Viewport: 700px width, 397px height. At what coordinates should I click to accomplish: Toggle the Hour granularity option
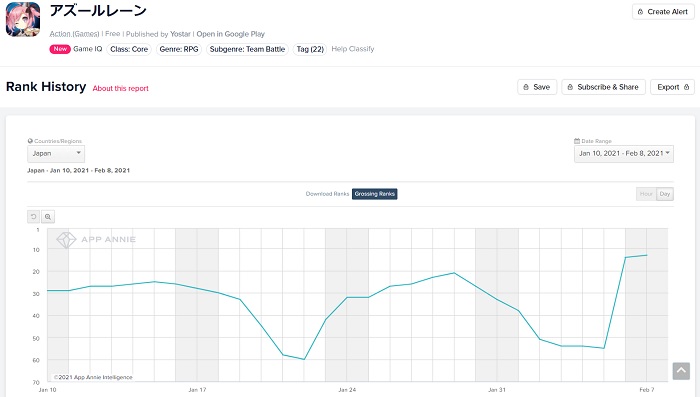(x=646, y=194)
